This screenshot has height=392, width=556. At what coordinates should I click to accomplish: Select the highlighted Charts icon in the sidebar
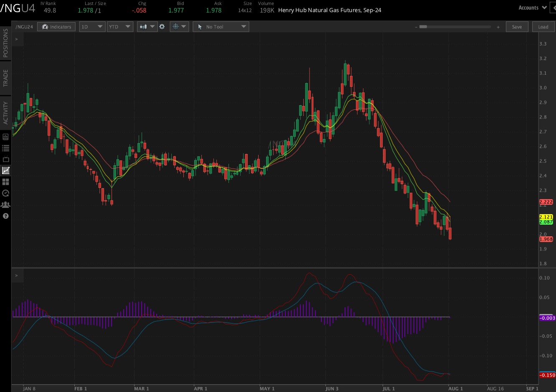(x=5, y=170)
